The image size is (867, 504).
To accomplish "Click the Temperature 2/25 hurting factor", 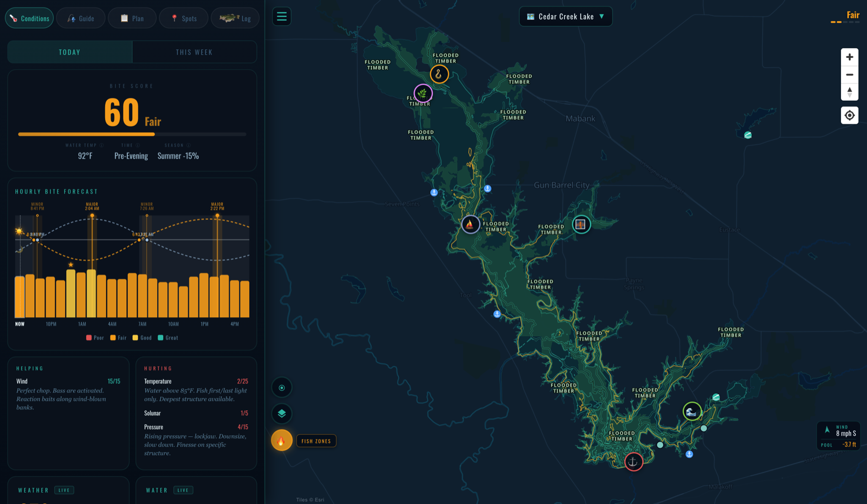I will coord(196,381).
